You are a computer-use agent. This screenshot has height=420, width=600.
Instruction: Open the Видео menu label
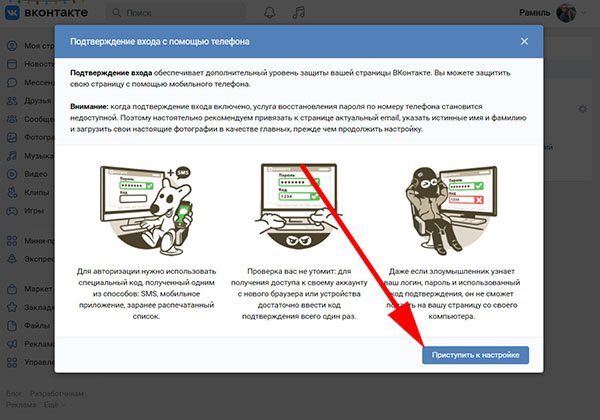36,174
